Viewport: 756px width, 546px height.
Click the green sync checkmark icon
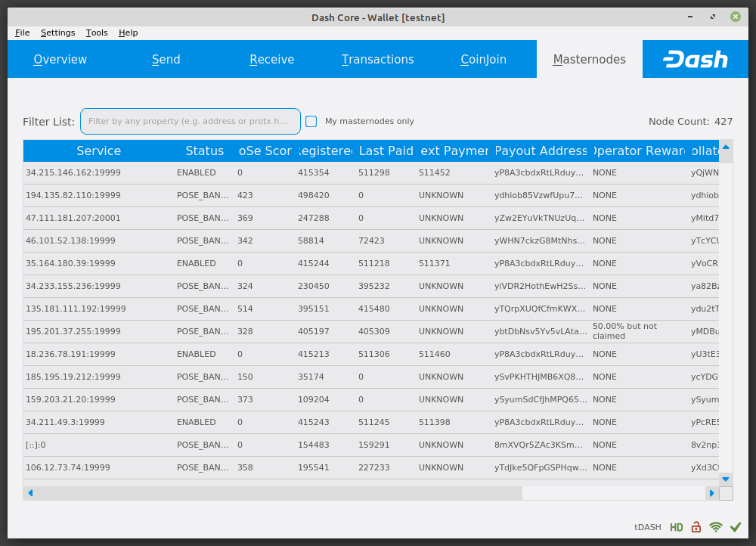pos(736,527)
